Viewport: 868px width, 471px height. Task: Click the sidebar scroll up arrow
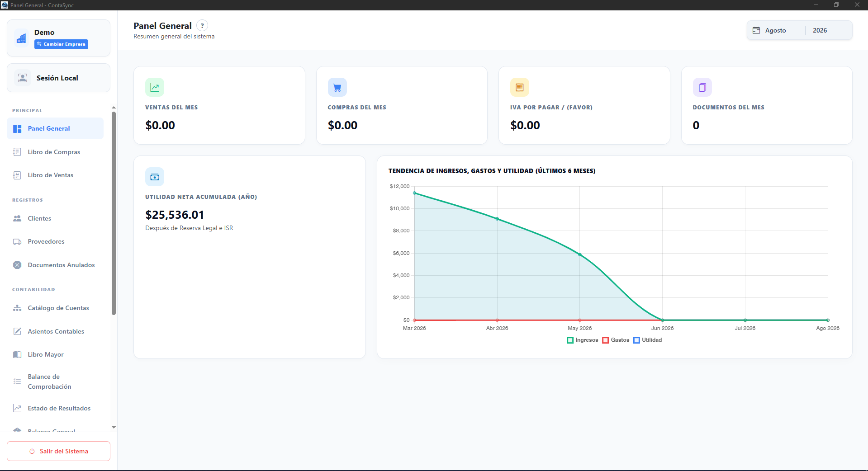click(114, 108)
